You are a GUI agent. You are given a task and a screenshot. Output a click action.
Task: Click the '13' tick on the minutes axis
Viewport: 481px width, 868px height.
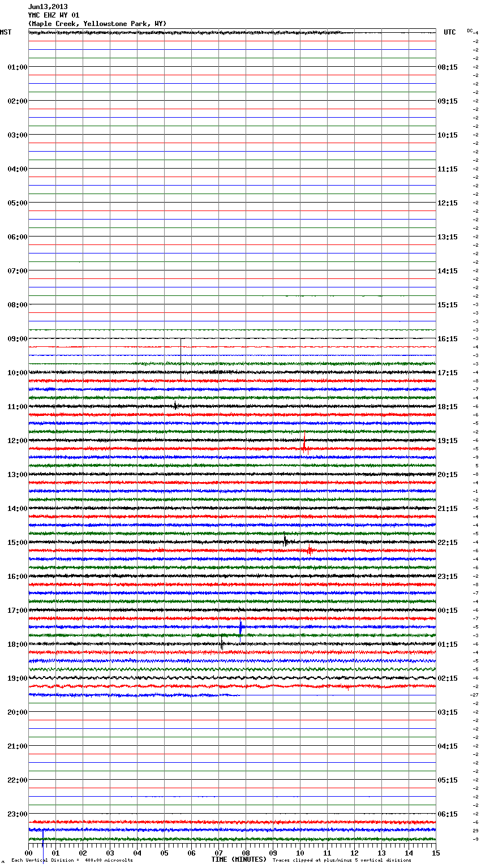coord(381,853)
